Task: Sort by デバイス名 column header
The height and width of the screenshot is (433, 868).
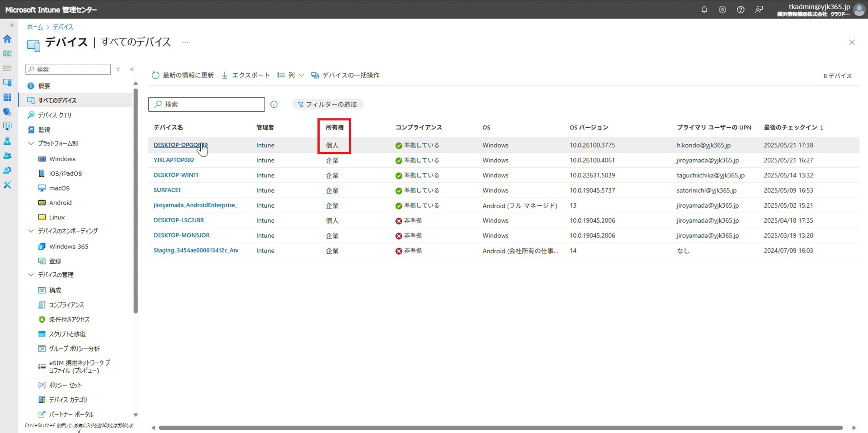Action: (168, 128)
